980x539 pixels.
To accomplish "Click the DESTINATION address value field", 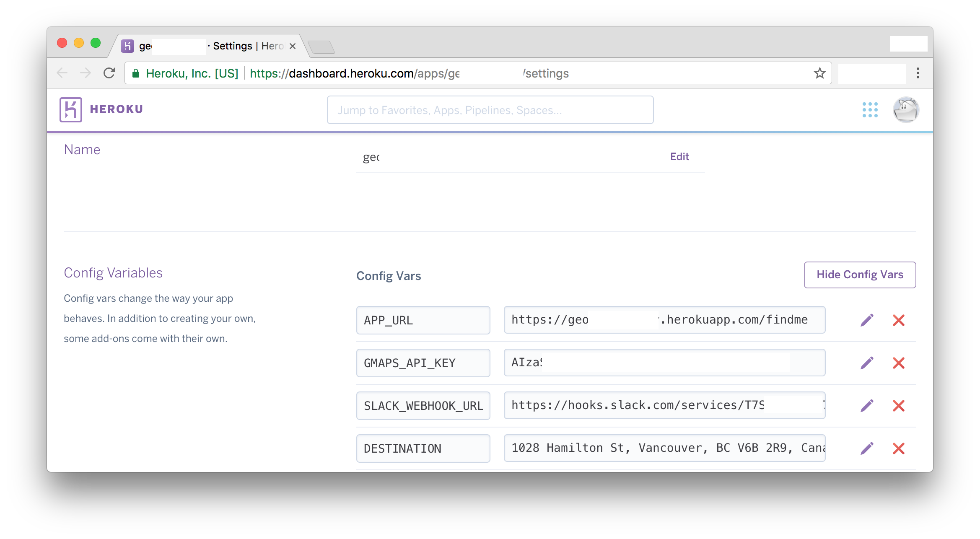I will 664,448.
